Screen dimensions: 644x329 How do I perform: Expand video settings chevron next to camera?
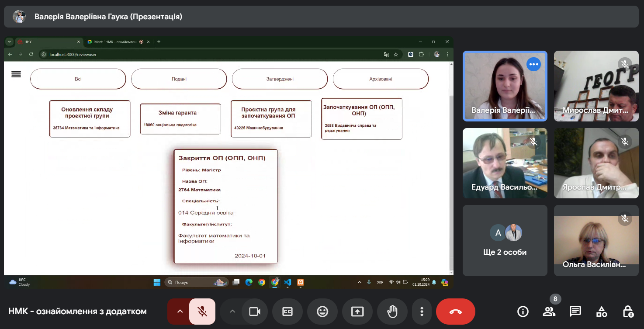point(232,312)
